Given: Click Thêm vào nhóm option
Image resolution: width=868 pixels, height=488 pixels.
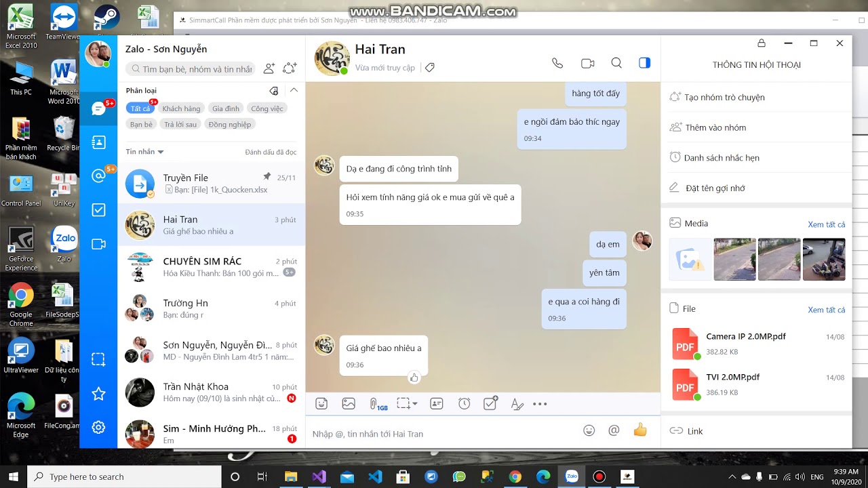Looking at the screenshot, I should click(757, 127).
